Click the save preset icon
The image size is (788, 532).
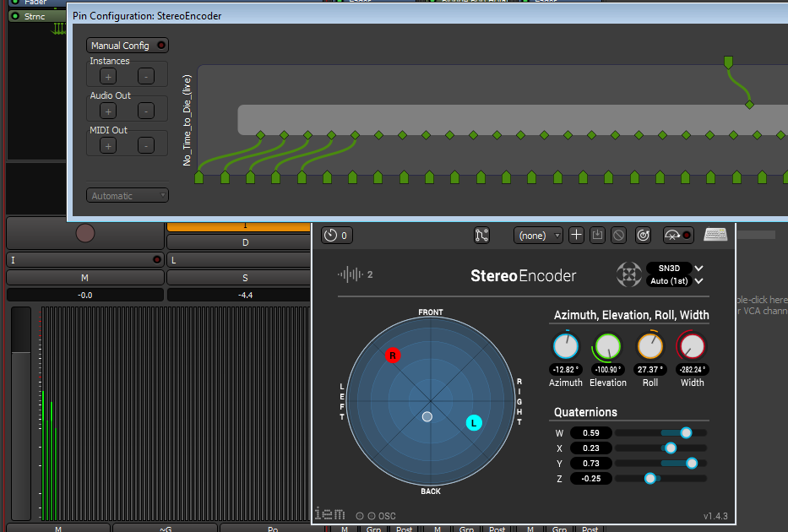[598, 236]
